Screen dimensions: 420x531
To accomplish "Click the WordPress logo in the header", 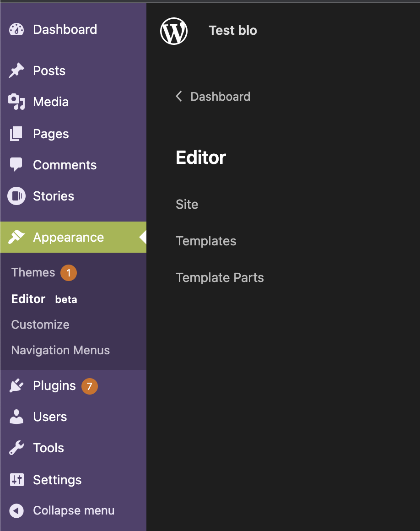I will coord(173,31).
